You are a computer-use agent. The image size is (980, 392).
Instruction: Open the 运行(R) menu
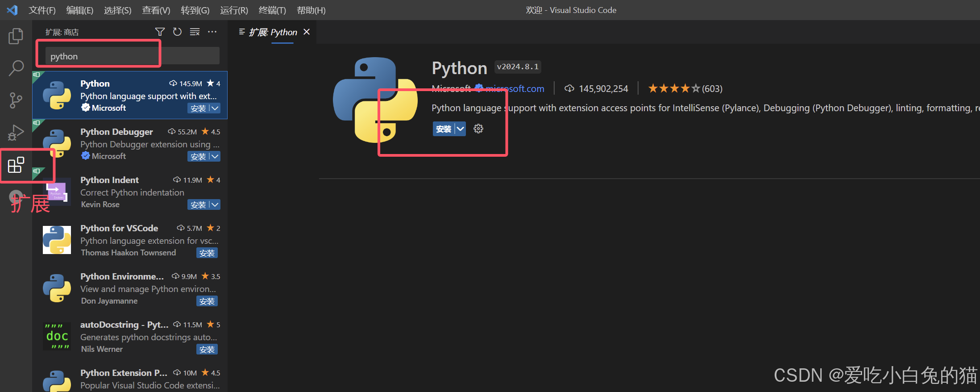tap(234, 10)
